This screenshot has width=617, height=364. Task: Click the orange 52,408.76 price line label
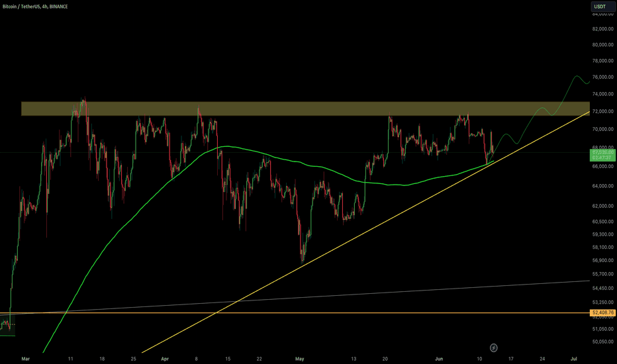[603, 313]
